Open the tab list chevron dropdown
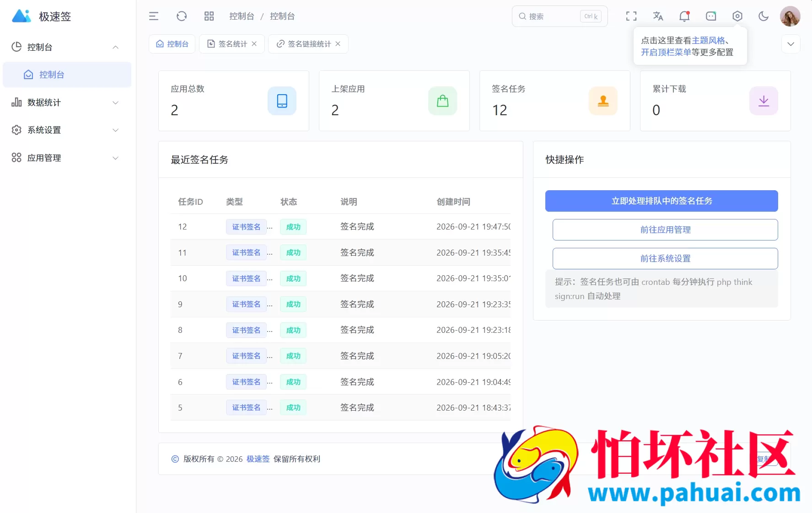Image resolution: width=812 pixels, height=513 pixels. point(790,44)
